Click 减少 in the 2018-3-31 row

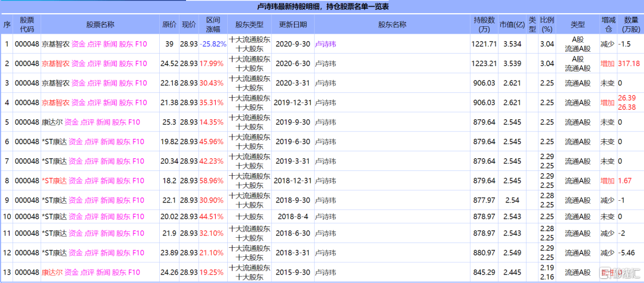(608, 253)
